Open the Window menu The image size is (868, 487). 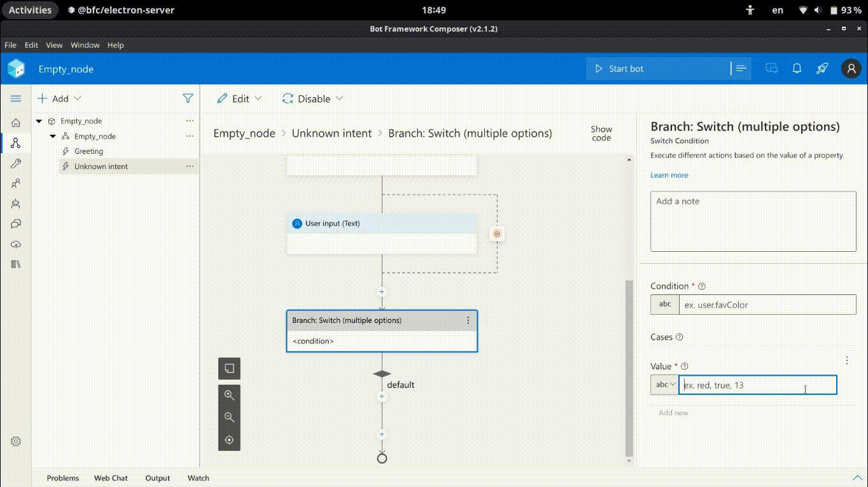tap(85, 45)
